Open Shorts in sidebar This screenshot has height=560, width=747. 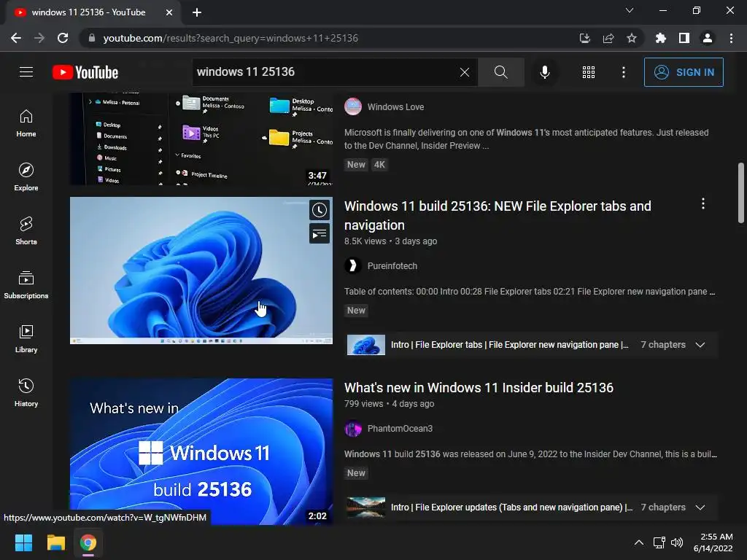click(x=26, y=231)
